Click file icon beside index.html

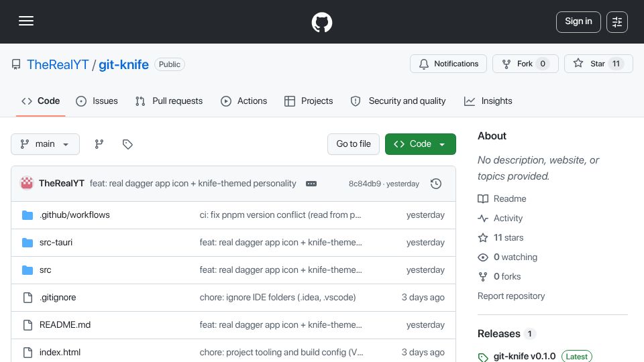pyautogui.click(x=28, y=353)
